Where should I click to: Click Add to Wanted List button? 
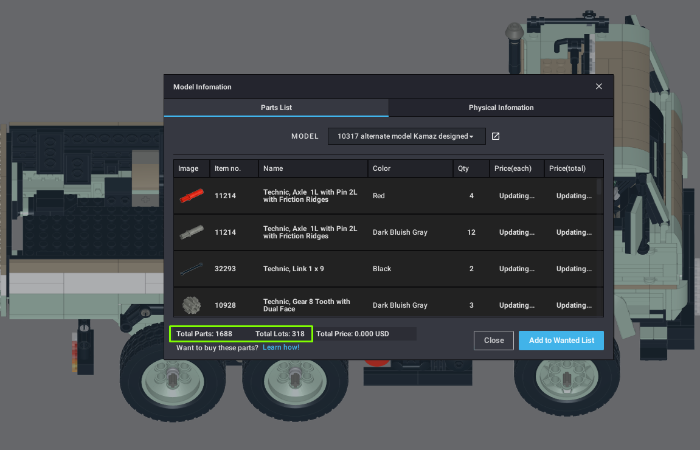[x=561, y=340]
